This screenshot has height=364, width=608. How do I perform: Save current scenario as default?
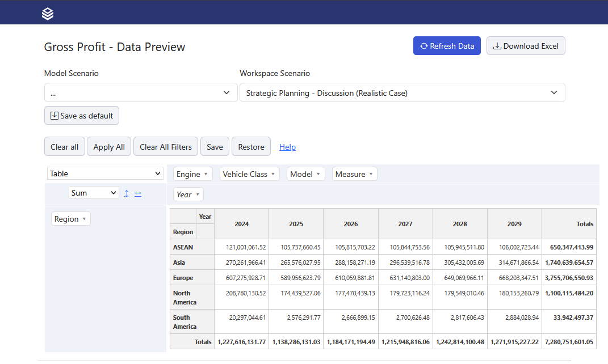tap(82, 116)
